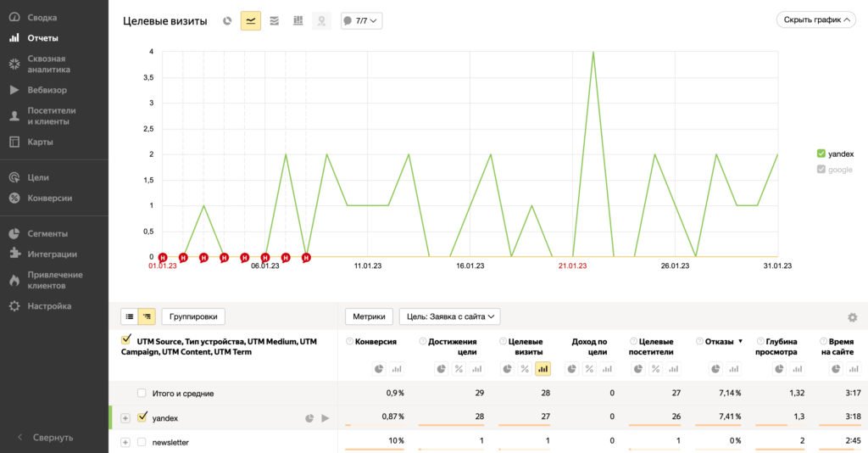Open Вебвизор in the sidebar
The width and height of the screenshot is (868, 453).
tap(47, 90)
